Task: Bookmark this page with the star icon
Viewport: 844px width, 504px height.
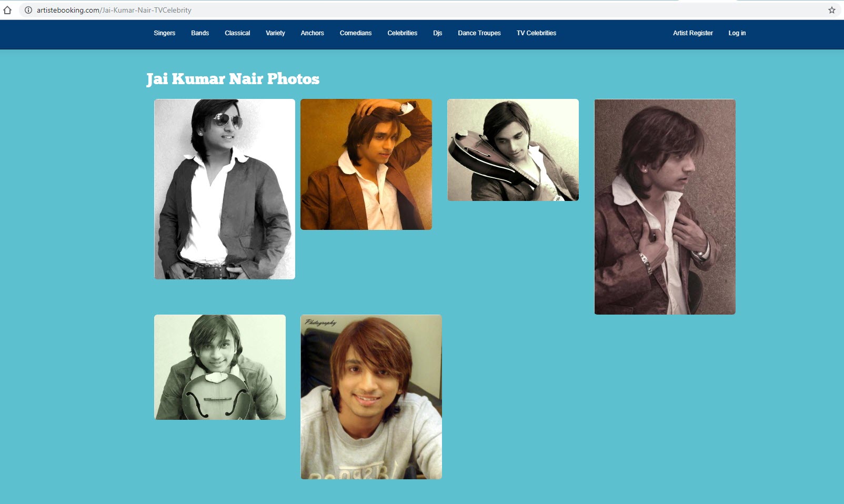Action: pyautogui.click(x=832, y=10)
